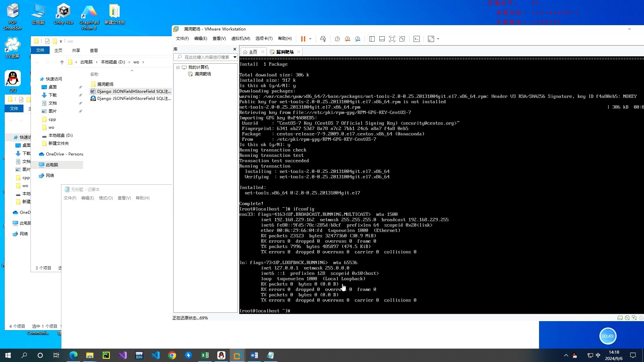The image size is (644, 362).
Task: Open Google Chrome from the taskbar
Action: point(172,355)
